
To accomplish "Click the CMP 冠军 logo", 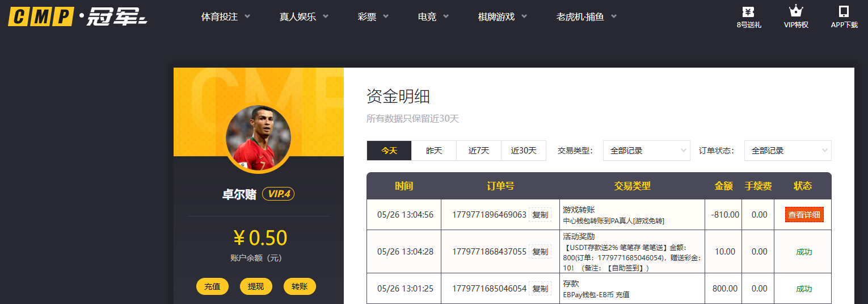I will (78, 16).
